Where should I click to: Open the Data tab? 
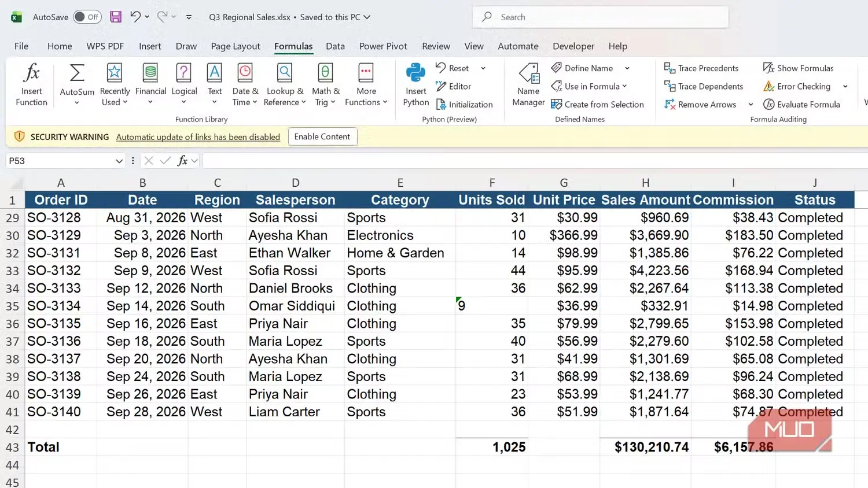click(x=335, y=46)
